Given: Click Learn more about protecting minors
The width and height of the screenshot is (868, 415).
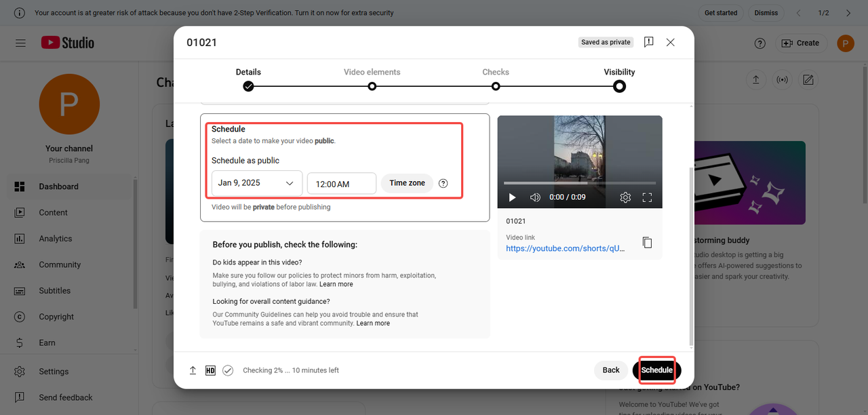Looking at the screenshot, I should tap(336, 284).
